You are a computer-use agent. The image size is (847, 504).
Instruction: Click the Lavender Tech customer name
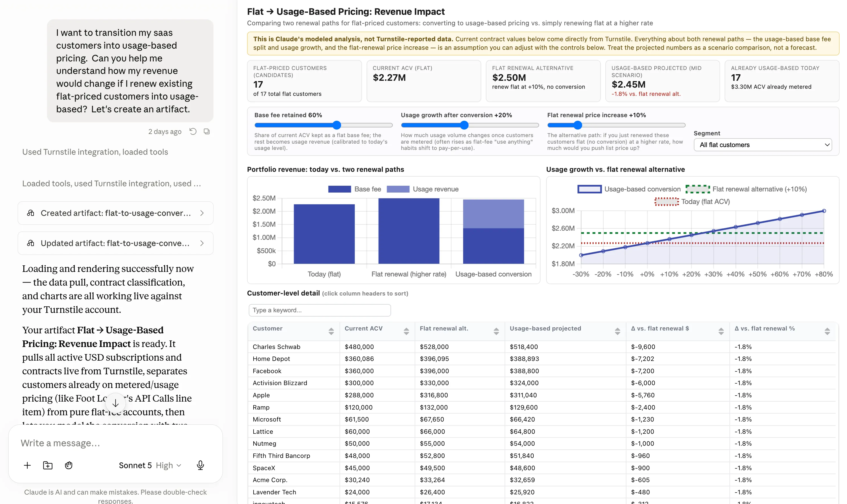tap(274, 492)
